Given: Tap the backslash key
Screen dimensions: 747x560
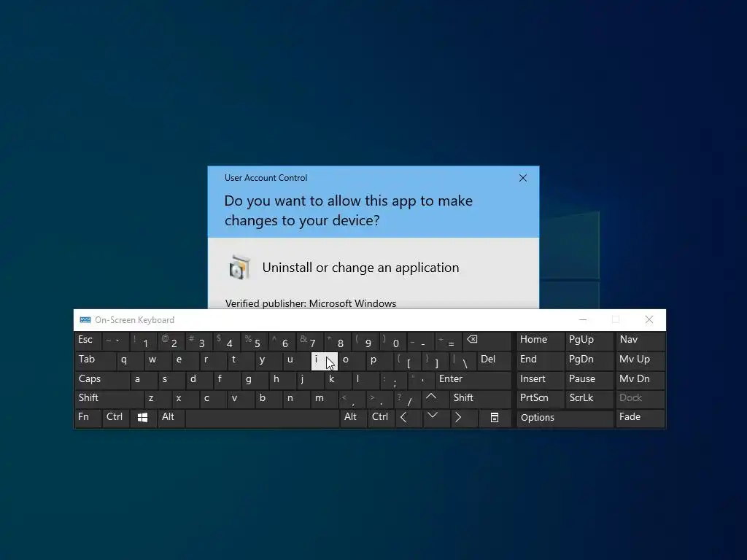Looking at the screenshot, I should pos(462,360).
